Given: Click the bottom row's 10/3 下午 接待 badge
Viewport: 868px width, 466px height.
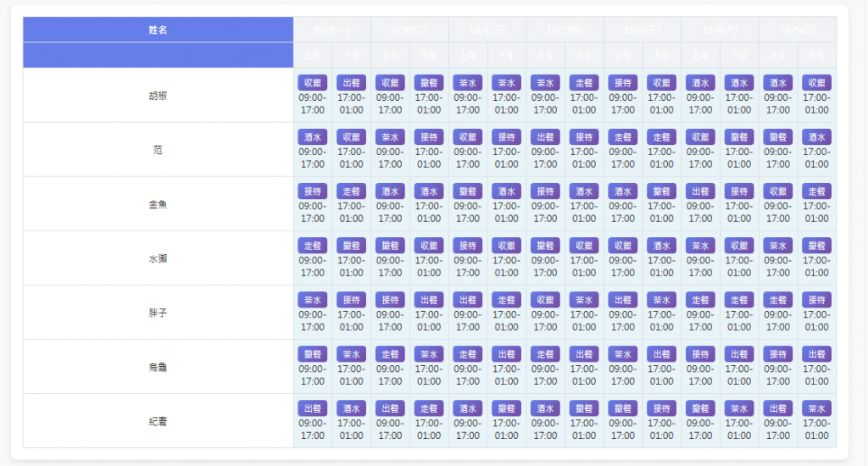Looking at the screenshot, I should click(661, 408).
